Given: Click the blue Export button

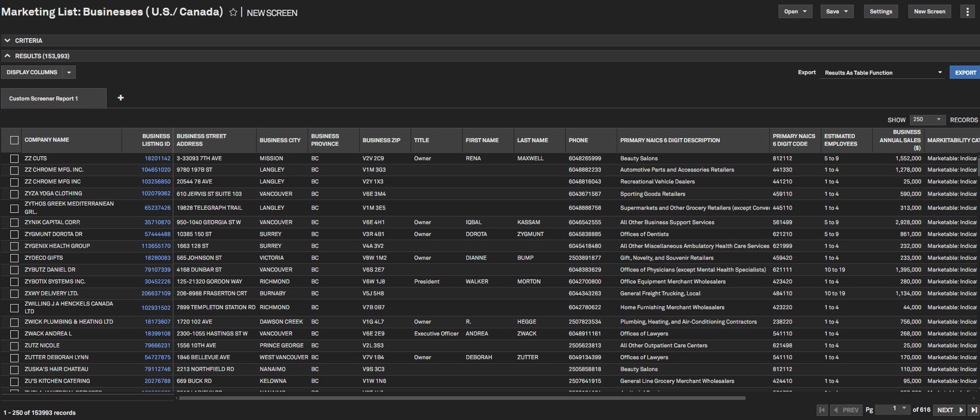Looking at the screenshot, I should (965, 73).
